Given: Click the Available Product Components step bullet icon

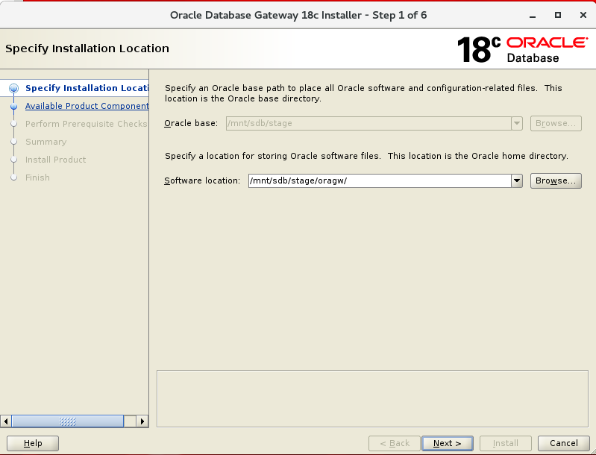Looking at the screenshot, I should pyautogui.click(x=14, y=106).
